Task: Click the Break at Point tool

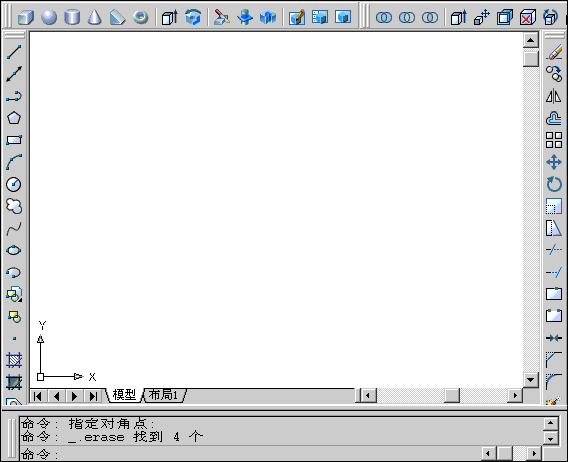Action: 554,294
